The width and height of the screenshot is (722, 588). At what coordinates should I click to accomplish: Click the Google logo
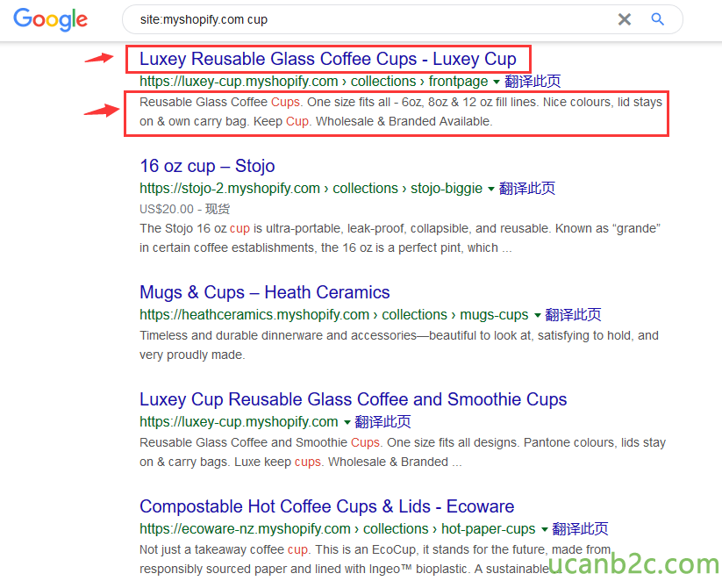point(50,19)
